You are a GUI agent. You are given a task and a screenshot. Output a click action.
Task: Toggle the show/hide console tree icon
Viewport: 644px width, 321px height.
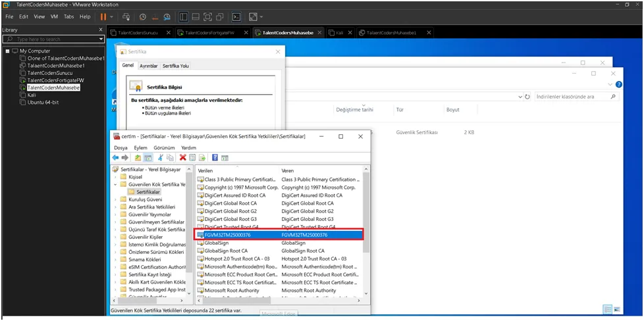[147, 158]
